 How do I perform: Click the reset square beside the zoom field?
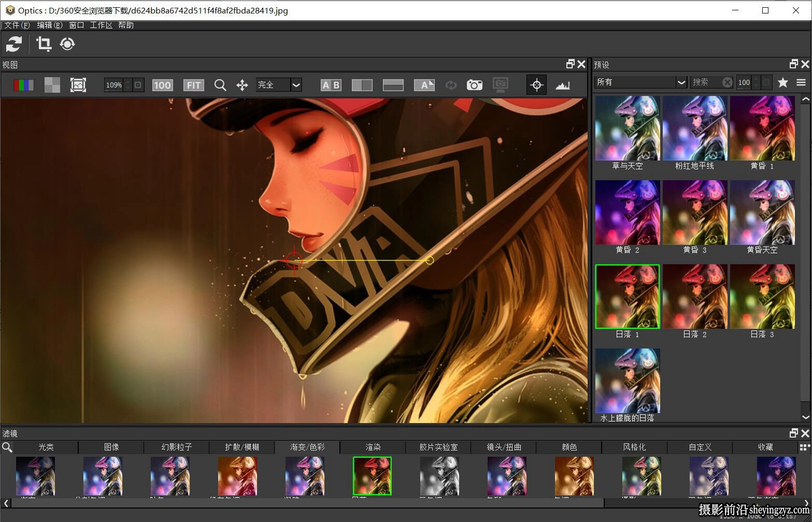click(138, 85)
